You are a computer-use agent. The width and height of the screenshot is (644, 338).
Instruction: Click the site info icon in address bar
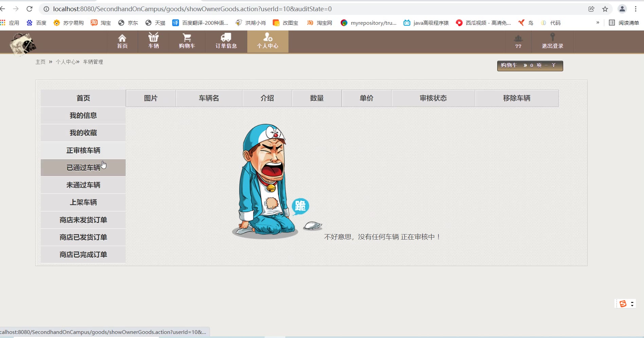[x=46, y=9]
